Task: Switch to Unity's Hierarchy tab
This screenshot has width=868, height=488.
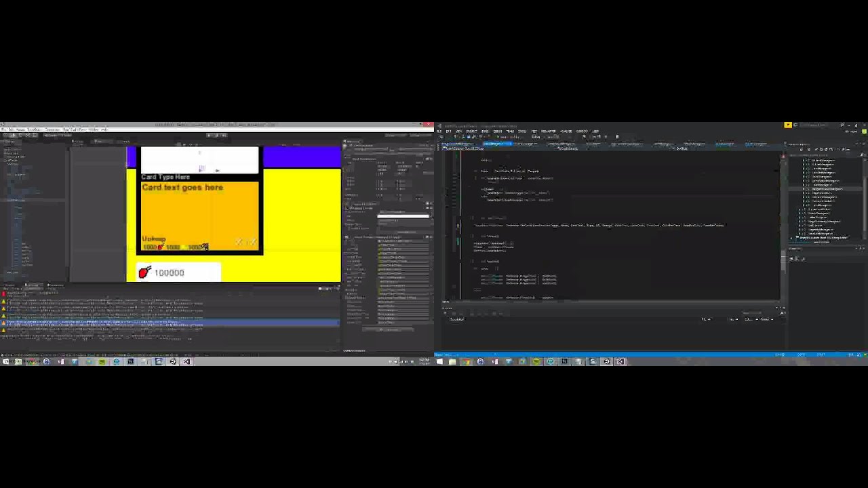Action: (9, 142)
